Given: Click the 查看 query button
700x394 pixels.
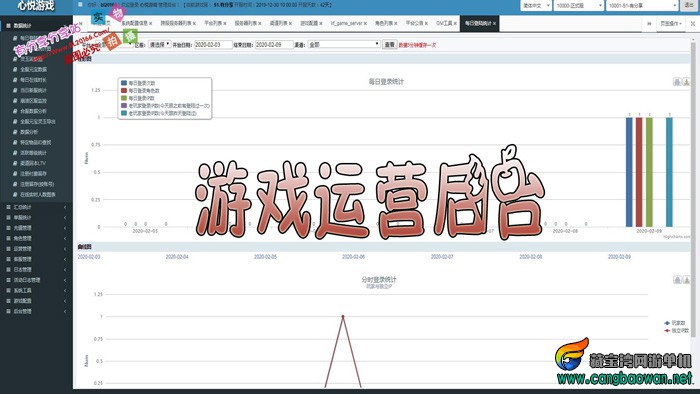Looking at the screenshot, I should (x=389, y=45).
